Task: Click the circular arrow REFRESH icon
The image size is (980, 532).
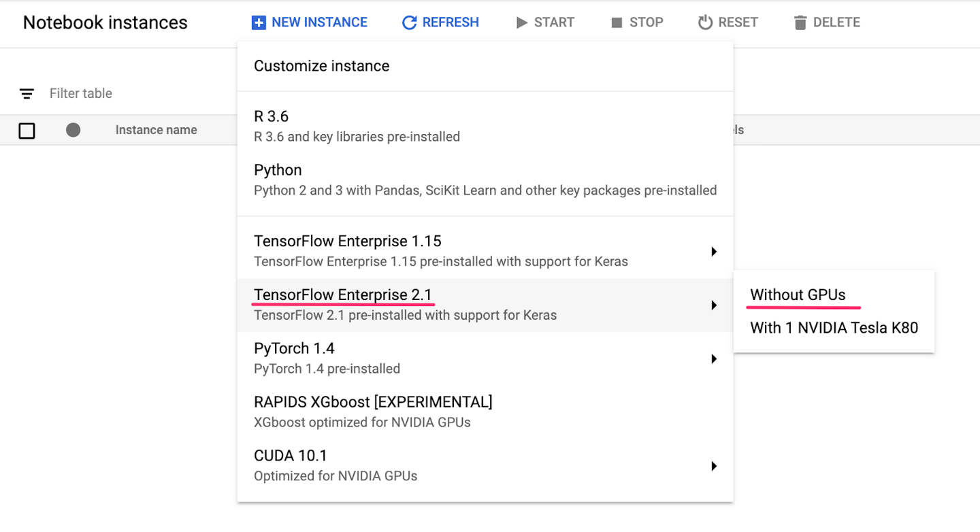Action: [x=408, y=22]
